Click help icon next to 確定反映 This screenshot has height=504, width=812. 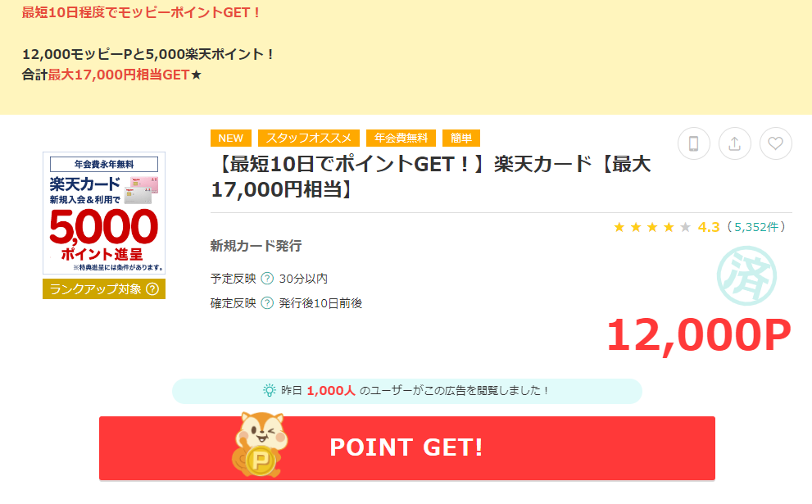[x=266, y=303]
